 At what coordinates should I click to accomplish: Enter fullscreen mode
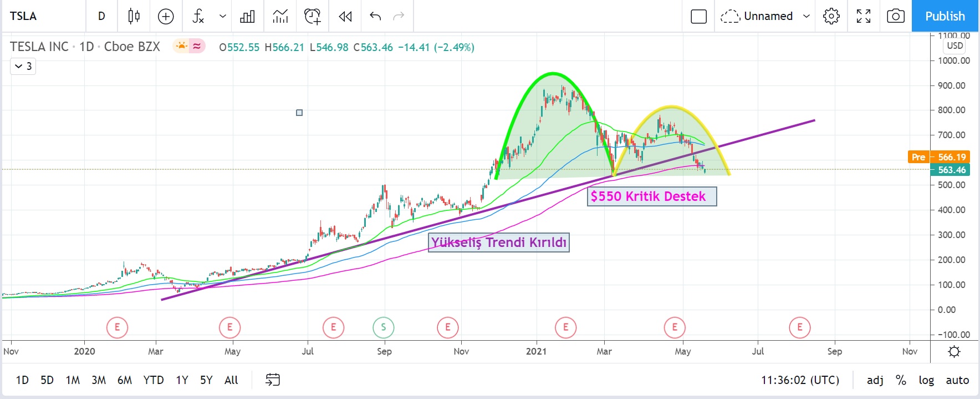tap(864, 16)
